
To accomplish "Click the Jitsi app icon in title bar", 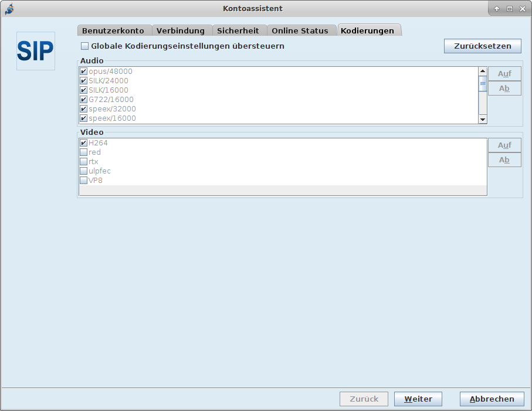I will point(9,8).
